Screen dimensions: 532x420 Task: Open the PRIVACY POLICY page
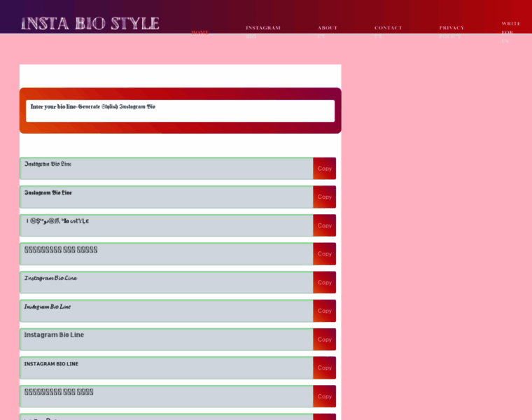click(x=451, y=32)
